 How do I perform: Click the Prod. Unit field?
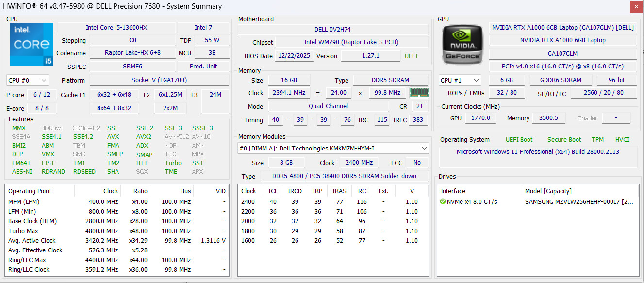tap(203, 66)
